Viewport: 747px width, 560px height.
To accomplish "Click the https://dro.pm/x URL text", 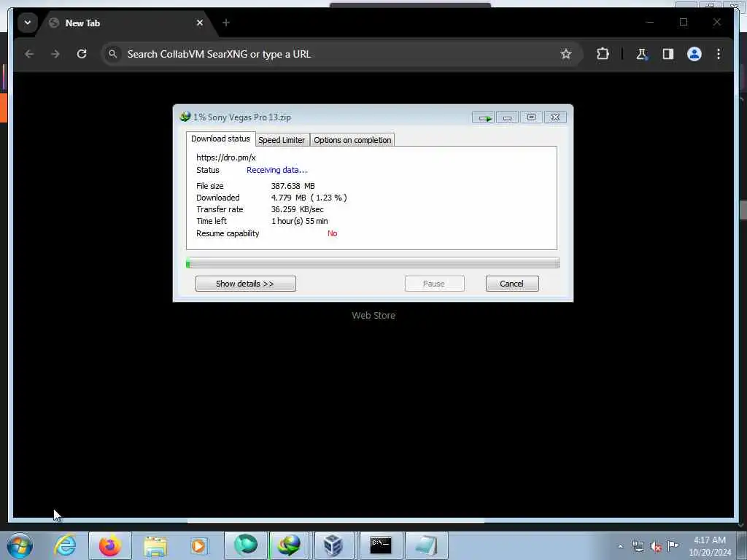I will (226, 157).
